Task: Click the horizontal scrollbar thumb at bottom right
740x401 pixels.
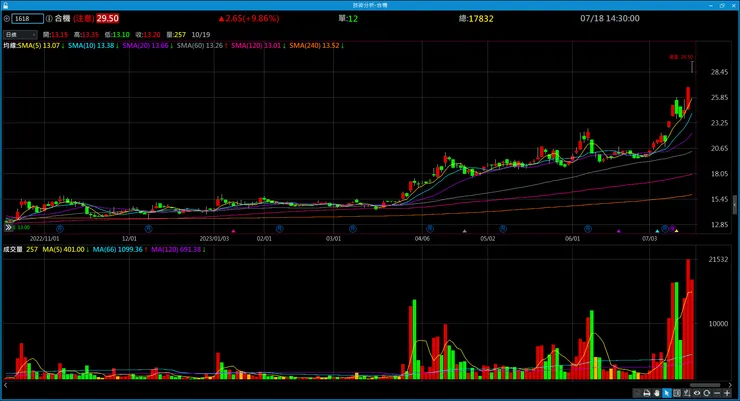Action: click(x=705, y=385)
